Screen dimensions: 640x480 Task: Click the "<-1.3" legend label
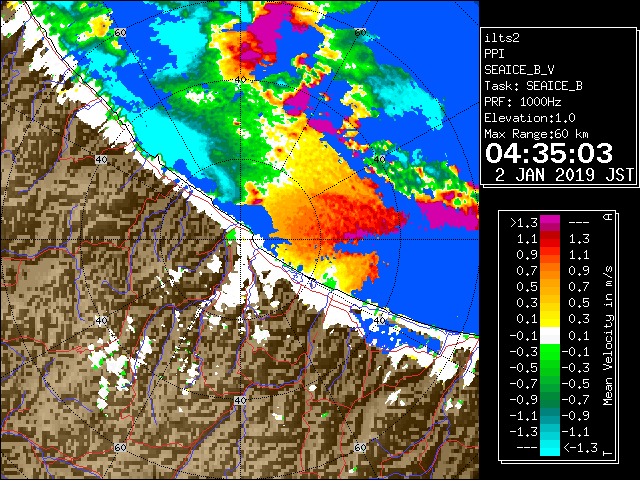pos(580,447)
